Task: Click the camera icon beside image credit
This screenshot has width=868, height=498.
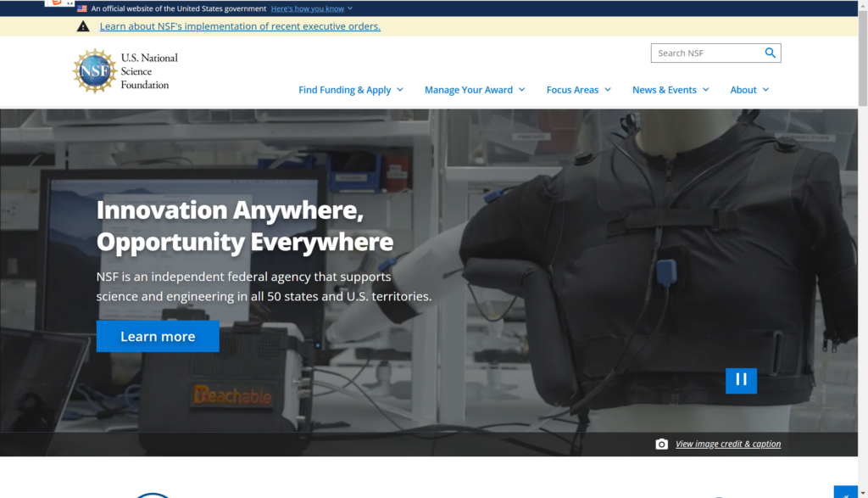Action: [661, 445]
